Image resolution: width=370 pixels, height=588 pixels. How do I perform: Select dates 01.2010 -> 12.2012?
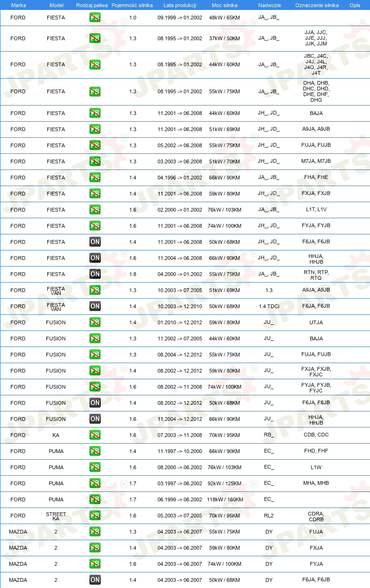(x=180, y=322)
